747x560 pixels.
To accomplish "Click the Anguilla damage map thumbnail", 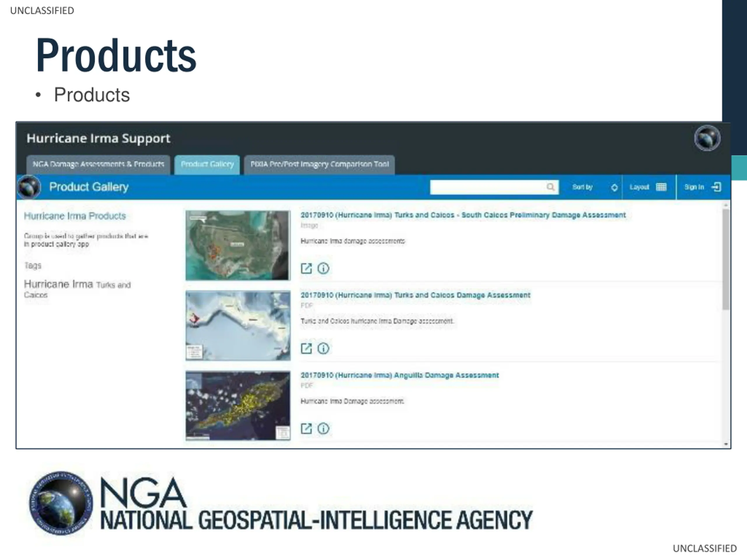I will coord(238,405).
